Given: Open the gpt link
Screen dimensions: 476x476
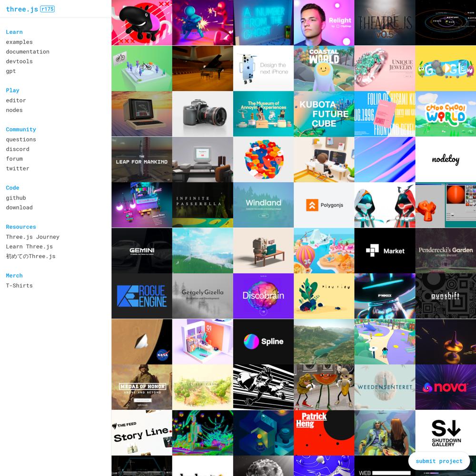Looking at the screenshot, I should (10, 71).
